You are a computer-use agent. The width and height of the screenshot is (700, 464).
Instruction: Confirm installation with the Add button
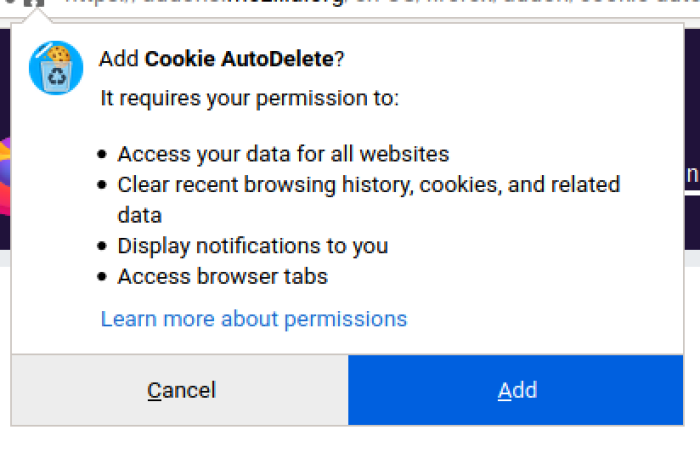tap(516, 390)
